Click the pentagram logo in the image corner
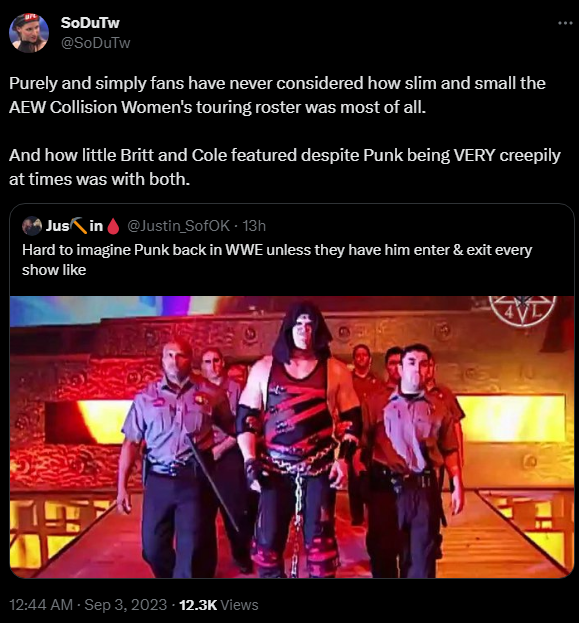Image resolution: width=579 pixels, height=623 pixels. coord(522,311)
